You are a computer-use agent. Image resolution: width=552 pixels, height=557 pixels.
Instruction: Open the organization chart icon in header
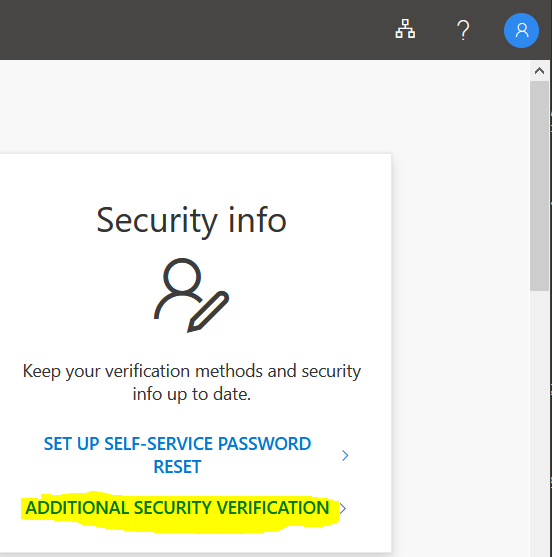point(405,29)
